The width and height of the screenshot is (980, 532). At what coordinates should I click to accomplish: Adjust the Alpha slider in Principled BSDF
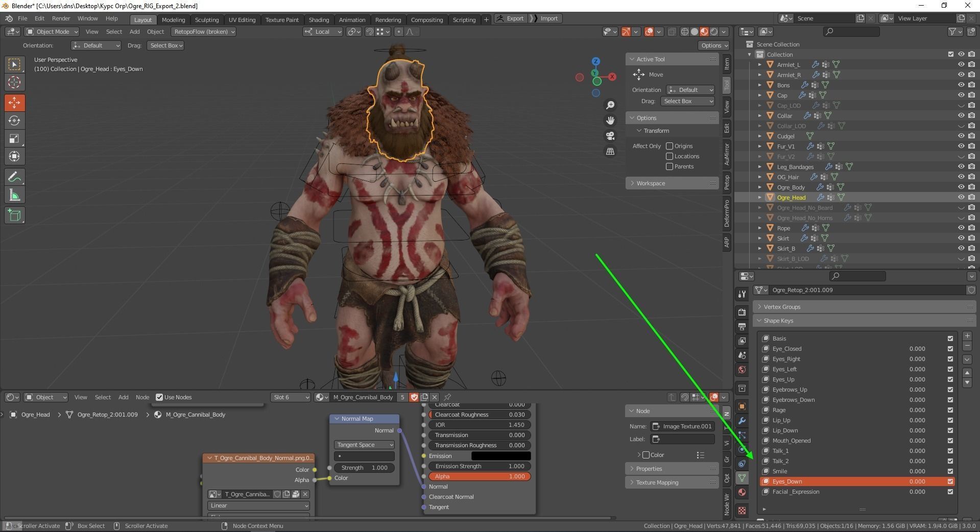(480, 476)
